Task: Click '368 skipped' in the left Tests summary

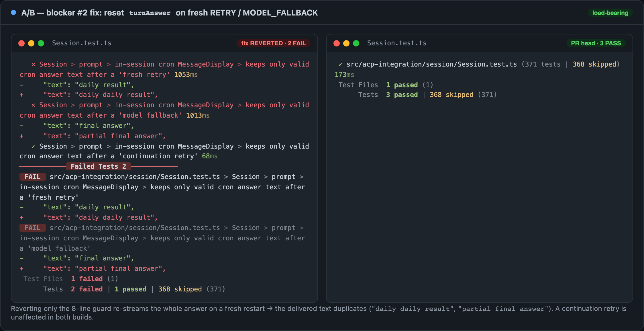Action: point(180,289)
